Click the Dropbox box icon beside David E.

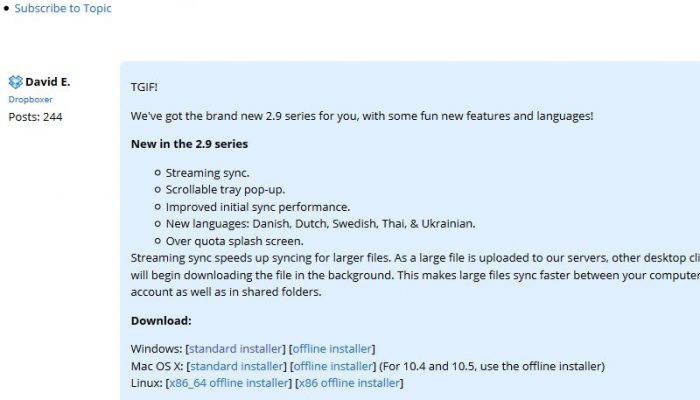pyautogui.click(x=16, y=82)
